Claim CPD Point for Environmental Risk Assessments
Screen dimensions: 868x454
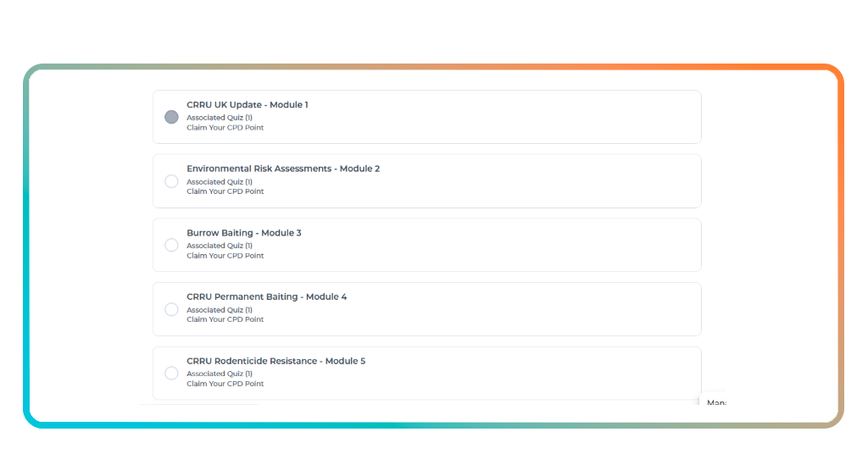pos(225,191)
